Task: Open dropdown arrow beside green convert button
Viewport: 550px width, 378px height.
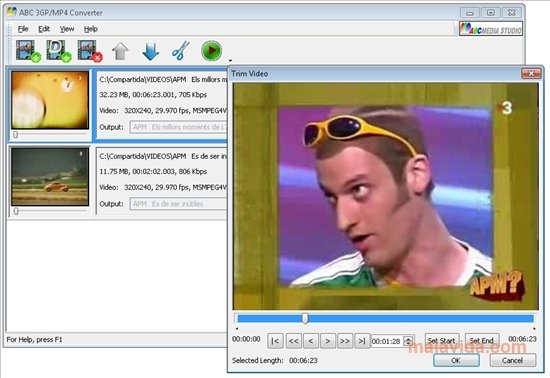Action: [x=230, y=60]
